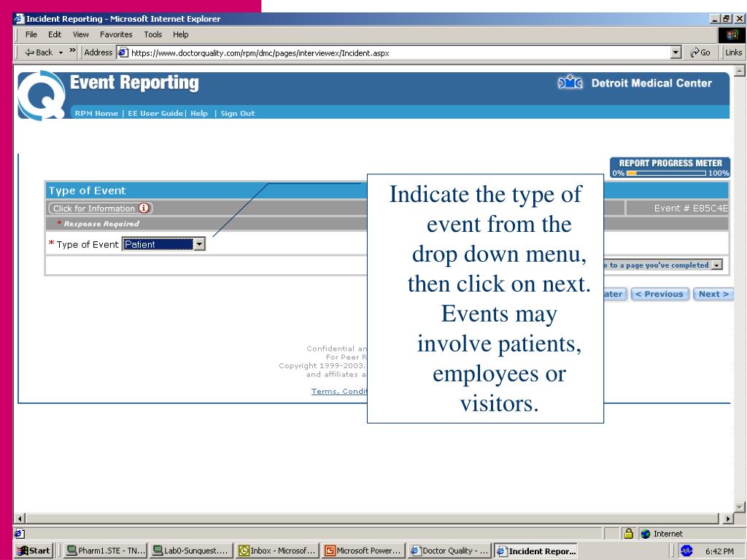Click the vertical scrollbar down arrow

pos(740,507)
